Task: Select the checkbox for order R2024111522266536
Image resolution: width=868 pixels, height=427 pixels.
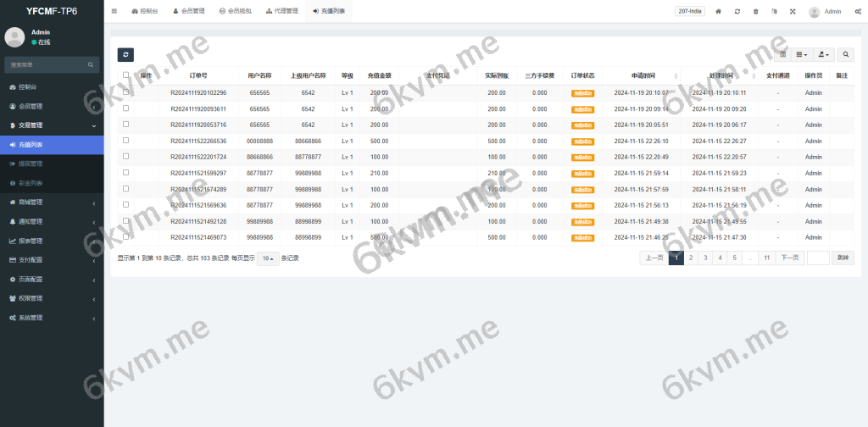Action: [x=126, y=141]
